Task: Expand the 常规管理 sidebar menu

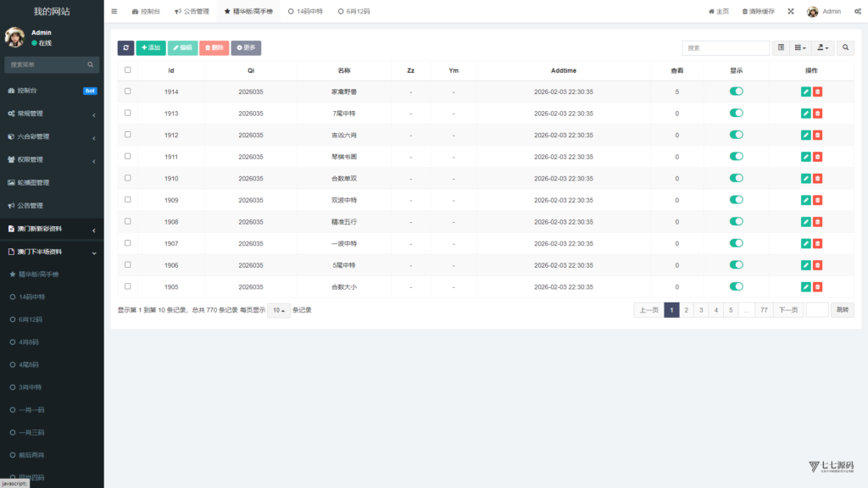Action: click(x=52, y=114)
